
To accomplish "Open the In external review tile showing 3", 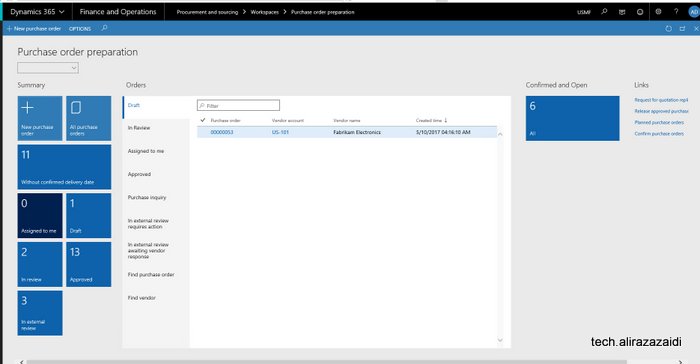I will click(x=40, y=313).
